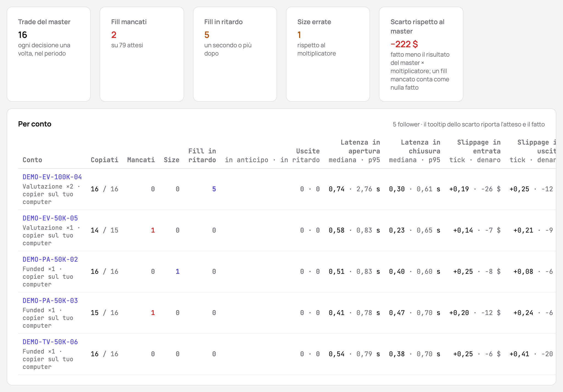Click closing latency 0,30 · 0,61 s

[x=415, y=189]
